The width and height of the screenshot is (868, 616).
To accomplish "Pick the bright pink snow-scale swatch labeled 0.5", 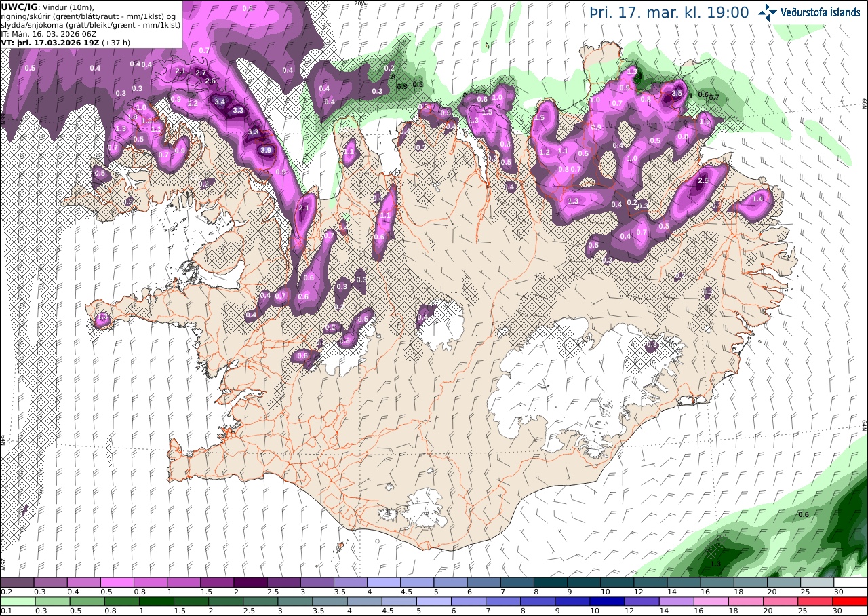I will pyautogui.click(x=117, y=582).
